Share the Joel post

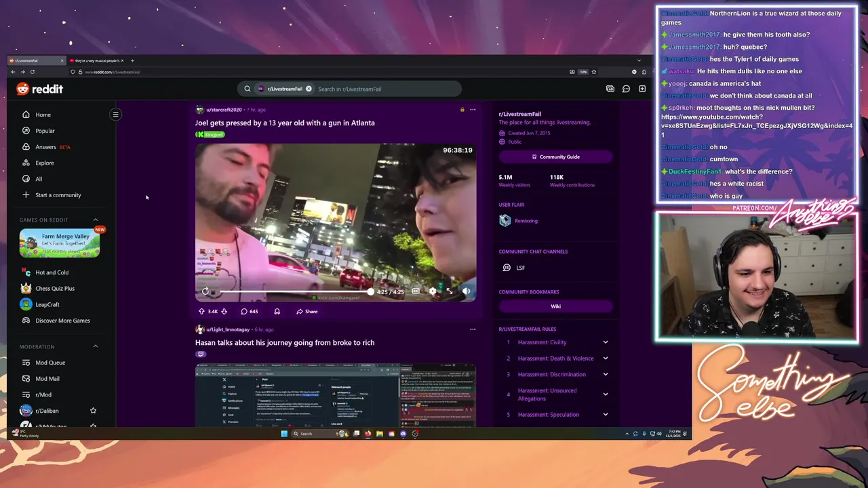pos(307,312)
